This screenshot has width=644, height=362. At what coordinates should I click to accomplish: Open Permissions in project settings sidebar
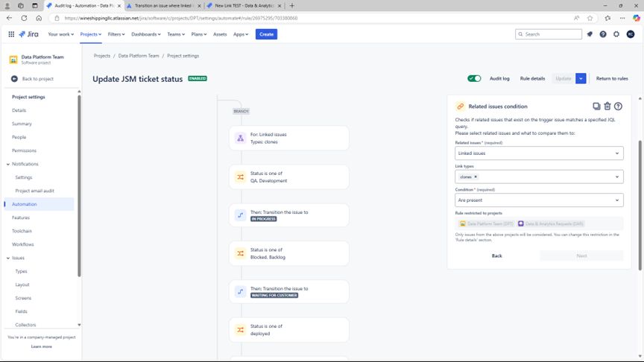click(24, 150)
